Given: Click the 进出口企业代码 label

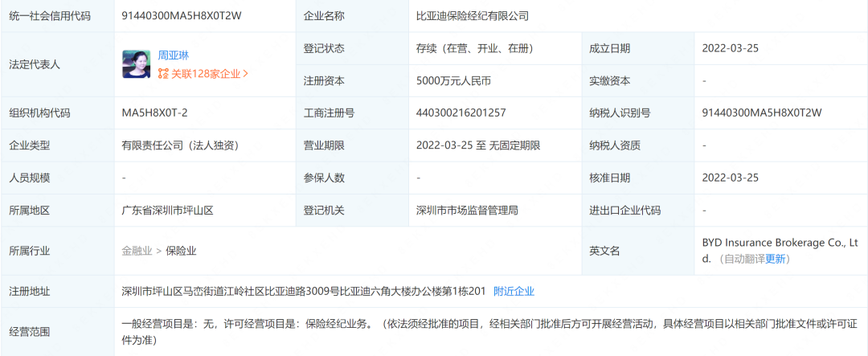Looking at the screenshot, I should click(x=624, y=211).
